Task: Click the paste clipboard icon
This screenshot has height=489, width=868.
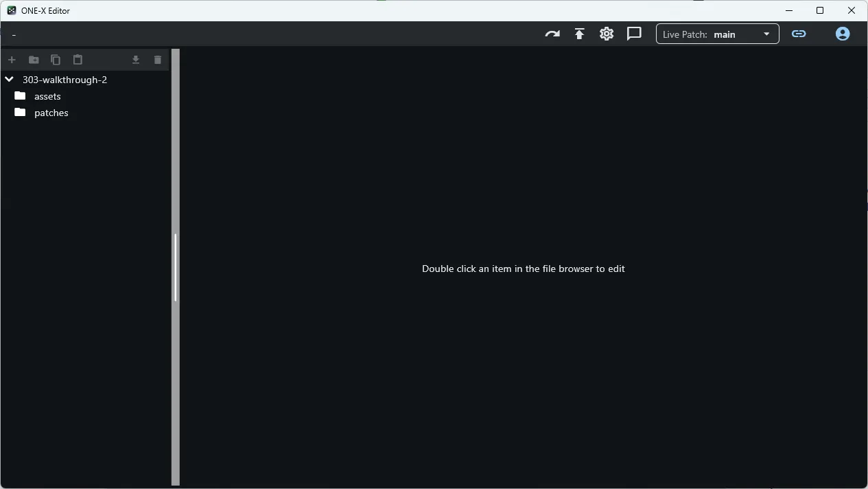Action: click(x=78, y=60)
